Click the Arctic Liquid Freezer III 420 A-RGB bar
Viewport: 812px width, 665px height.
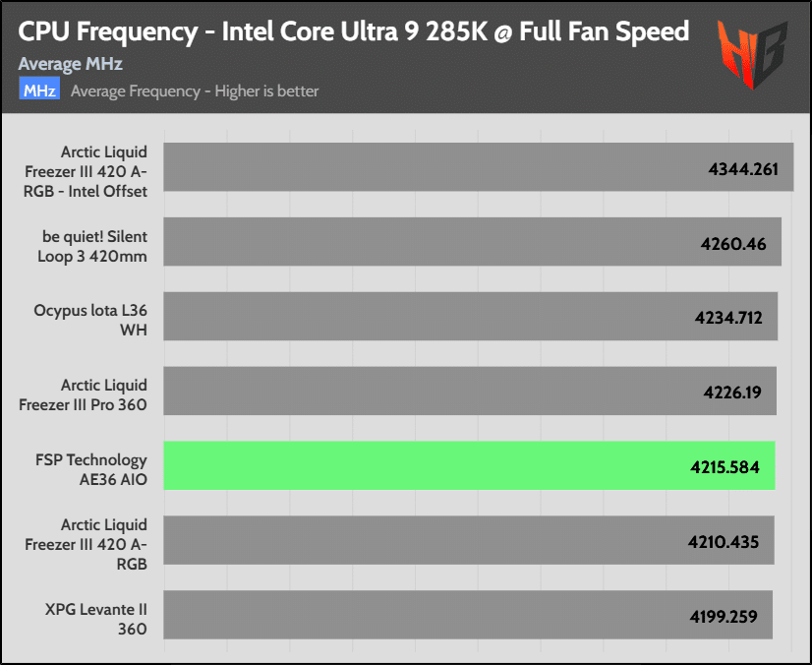coord(469,540)
